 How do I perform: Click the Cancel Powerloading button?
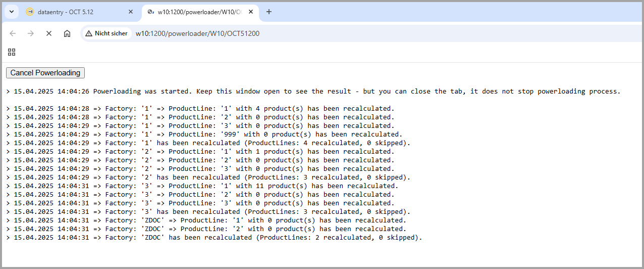[x=45, y=73]
